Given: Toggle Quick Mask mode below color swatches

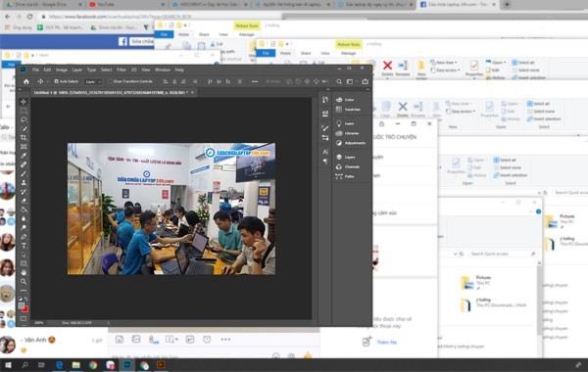Looking at the screenshot, I should (x=24, y=318).
